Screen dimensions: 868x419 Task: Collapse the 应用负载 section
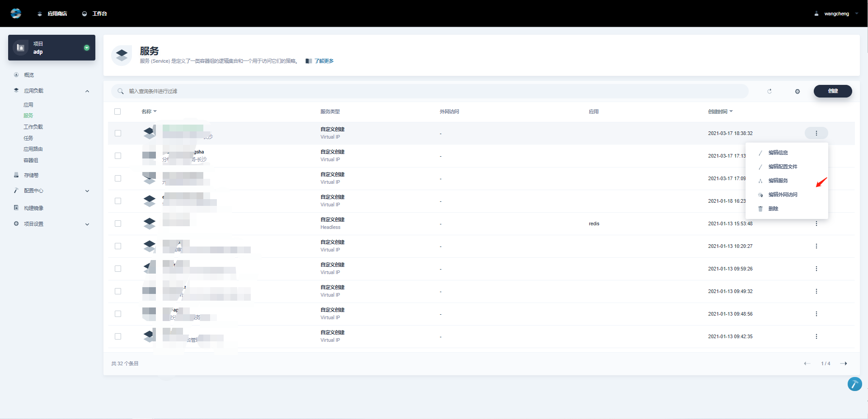pos(87,91)
